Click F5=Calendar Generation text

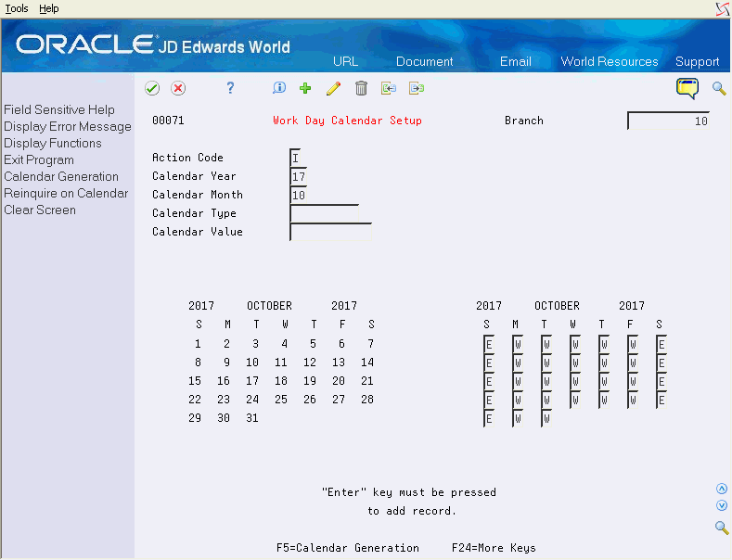[348, 548]
